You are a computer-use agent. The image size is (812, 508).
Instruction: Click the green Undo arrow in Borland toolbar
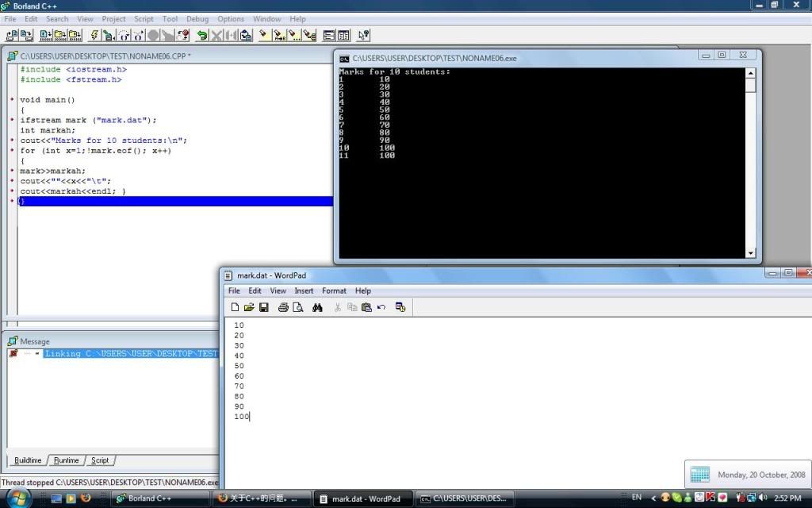pos(202,35)
